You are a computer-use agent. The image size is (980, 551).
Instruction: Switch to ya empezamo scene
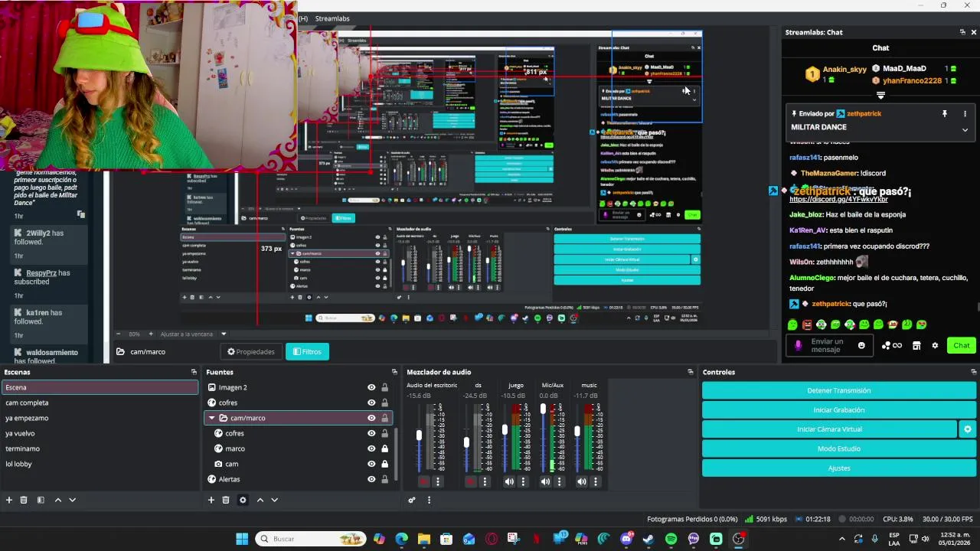tap(100, 418)
